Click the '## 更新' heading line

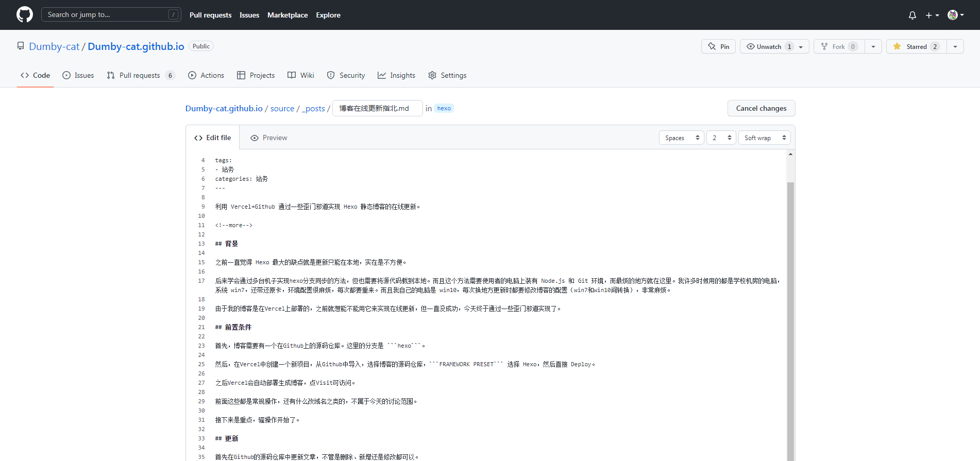(x=227, y=438)
